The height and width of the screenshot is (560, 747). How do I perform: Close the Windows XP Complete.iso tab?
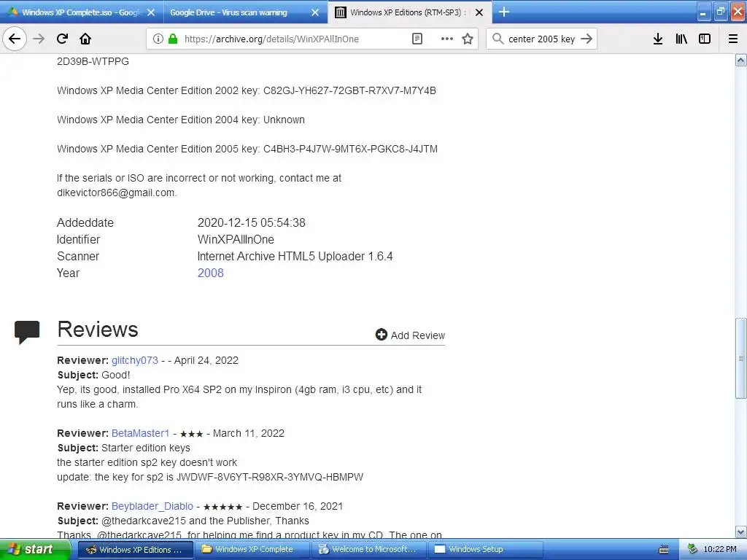151,12
